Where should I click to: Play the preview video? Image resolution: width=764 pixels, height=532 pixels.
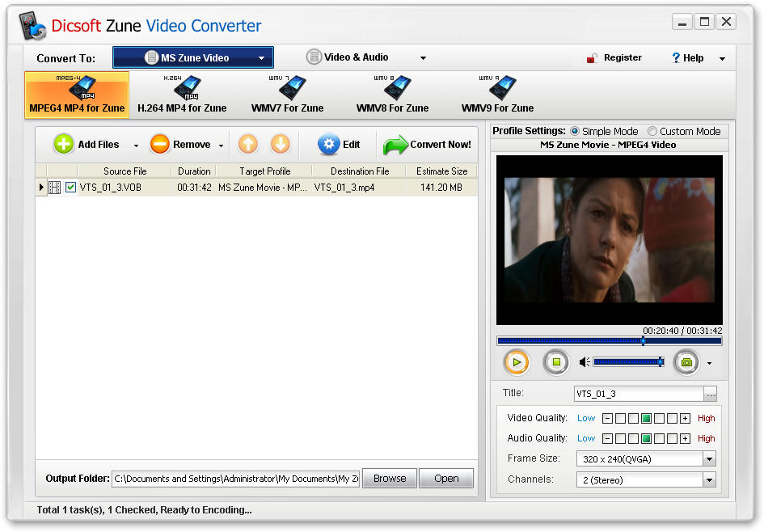pos(517,362)
